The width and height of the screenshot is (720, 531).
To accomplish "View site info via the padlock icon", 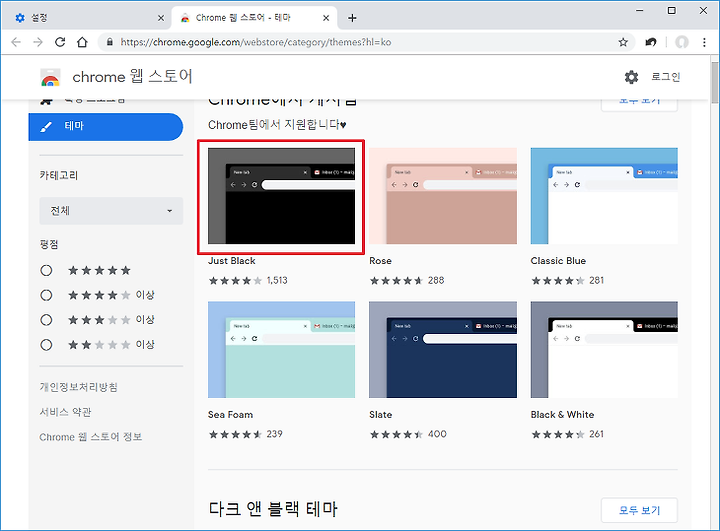I will point(110,42).
